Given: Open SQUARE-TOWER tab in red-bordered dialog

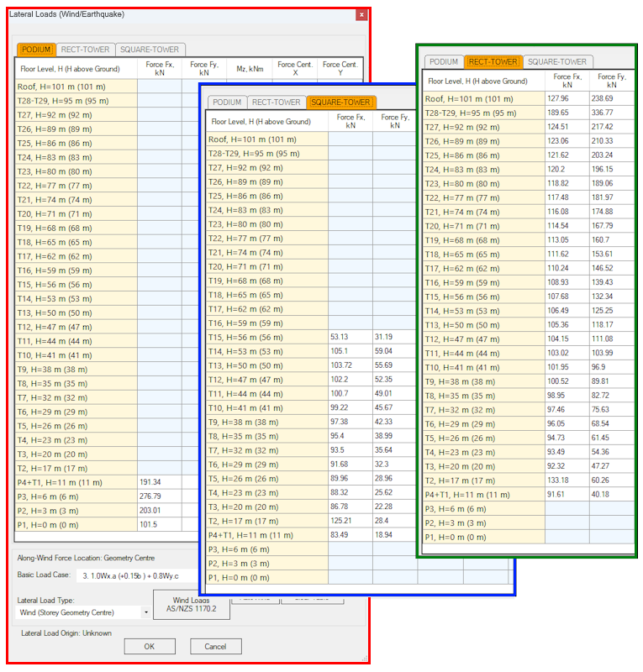Looking at the screenshot, I should pyautogui.click(x=149, y=50).
